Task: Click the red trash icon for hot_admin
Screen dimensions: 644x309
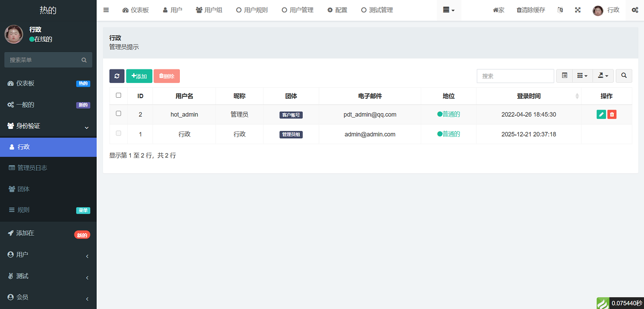Action: [x=612, y=115]
